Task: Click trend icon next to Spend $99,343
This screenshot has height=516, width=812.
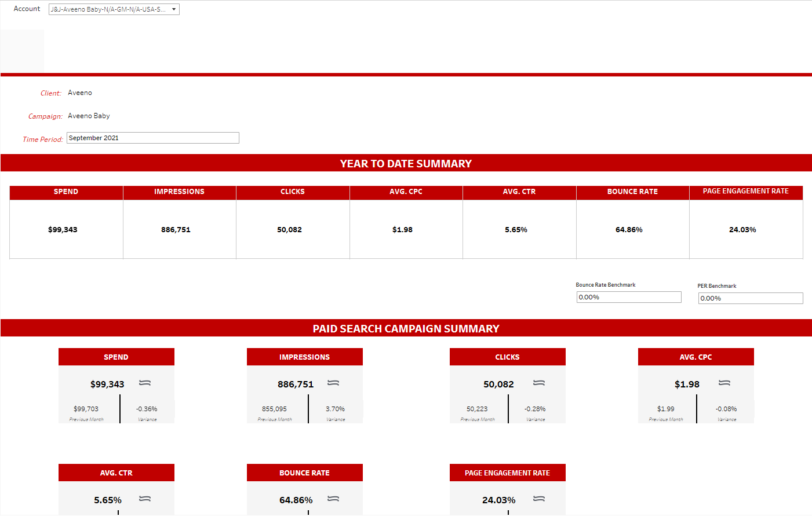Action: [145, 383]
